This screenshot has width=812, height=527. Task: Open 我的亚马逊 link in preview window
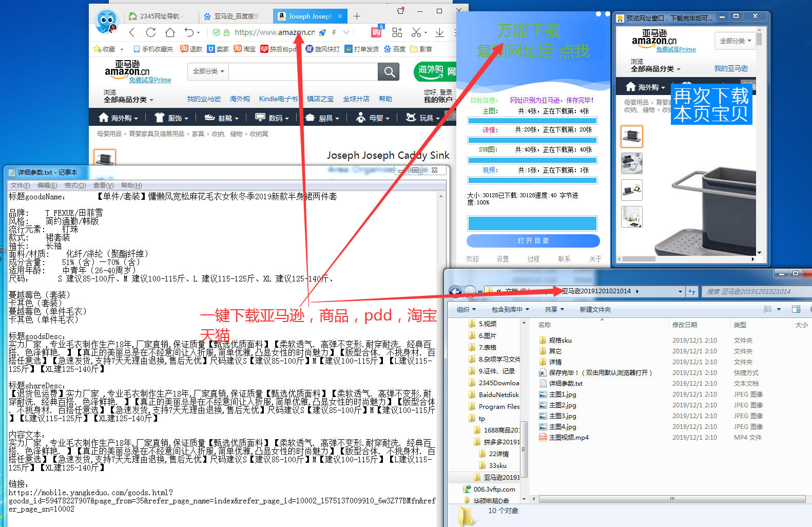731,68
